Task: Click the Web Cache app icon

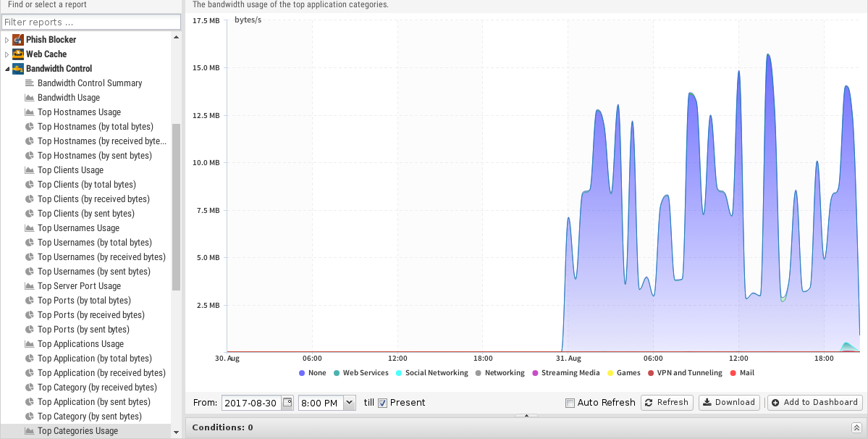Action: pyautogui.click(x=18, y=54)
